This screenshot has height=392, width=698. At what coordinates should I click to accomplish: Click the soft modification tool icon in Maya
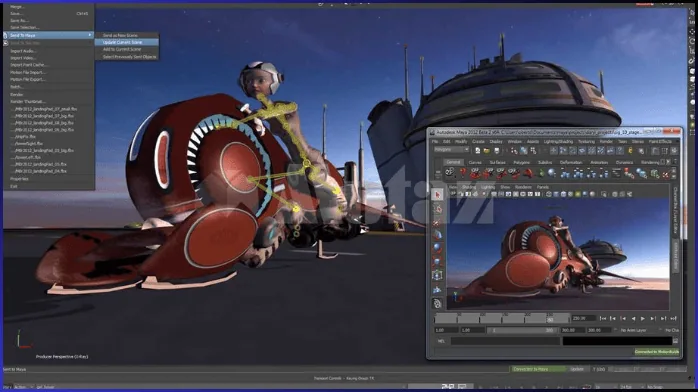437,289
